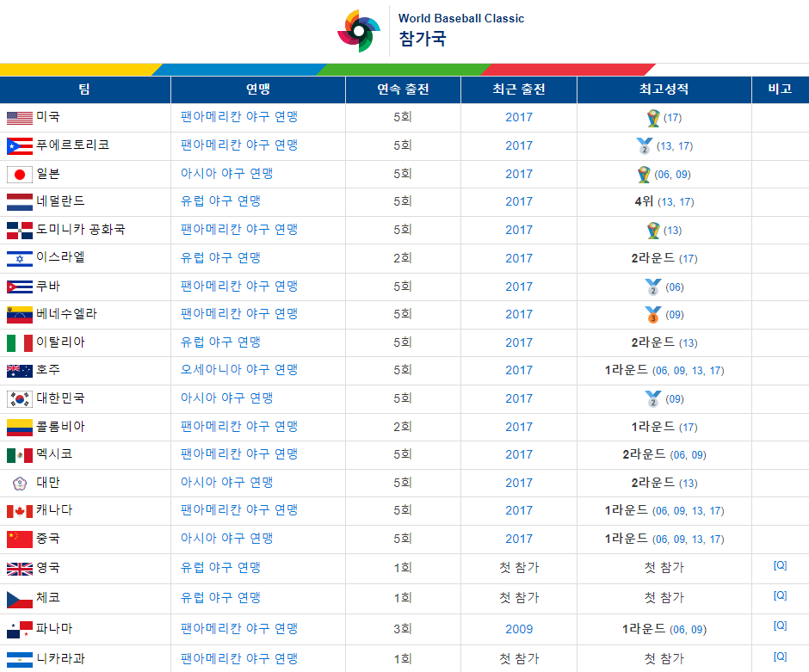
Task: Select the 최고성적 column header
Action: pos(664,89)
